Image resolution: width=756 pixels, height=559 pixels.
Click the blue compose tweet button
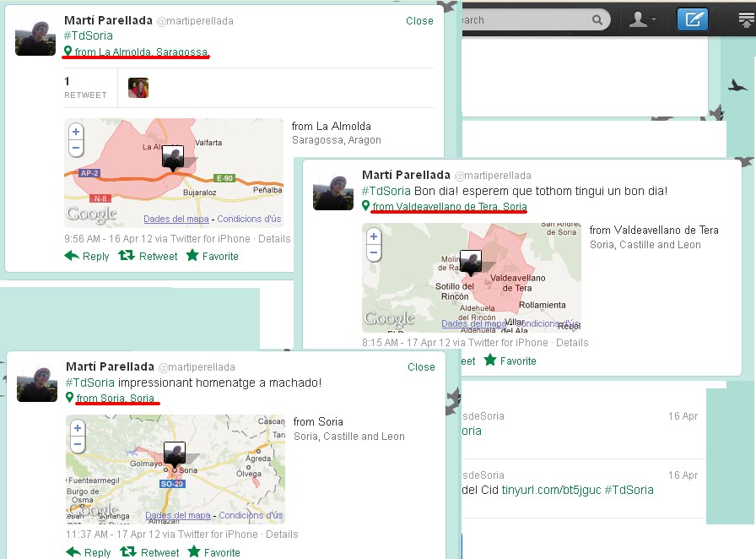point(693,19)
